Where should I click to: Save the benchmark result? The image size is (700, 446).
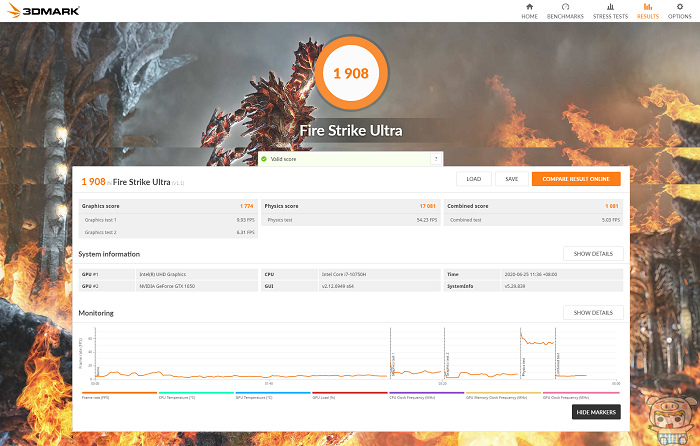click(x=512, y=179)
